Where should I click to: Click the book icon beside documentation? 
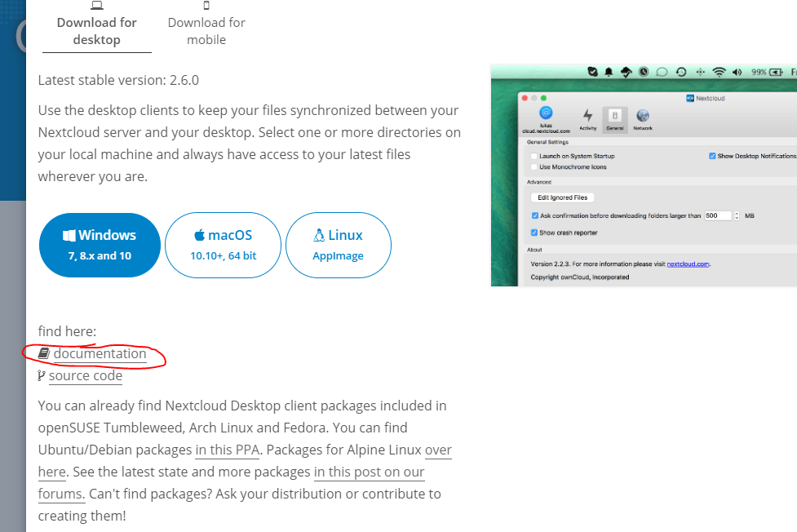pyautogui.click(x=43, y=354)
